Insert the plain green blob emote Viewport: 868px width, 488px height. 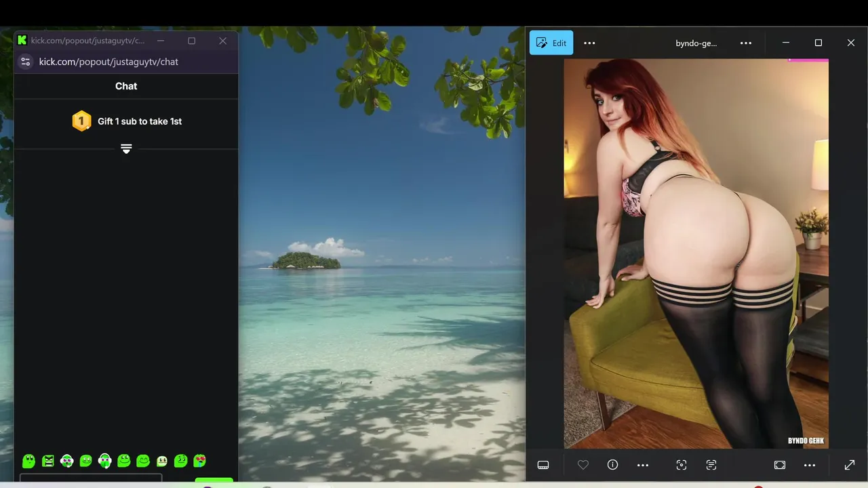click(x=28, y=462)
